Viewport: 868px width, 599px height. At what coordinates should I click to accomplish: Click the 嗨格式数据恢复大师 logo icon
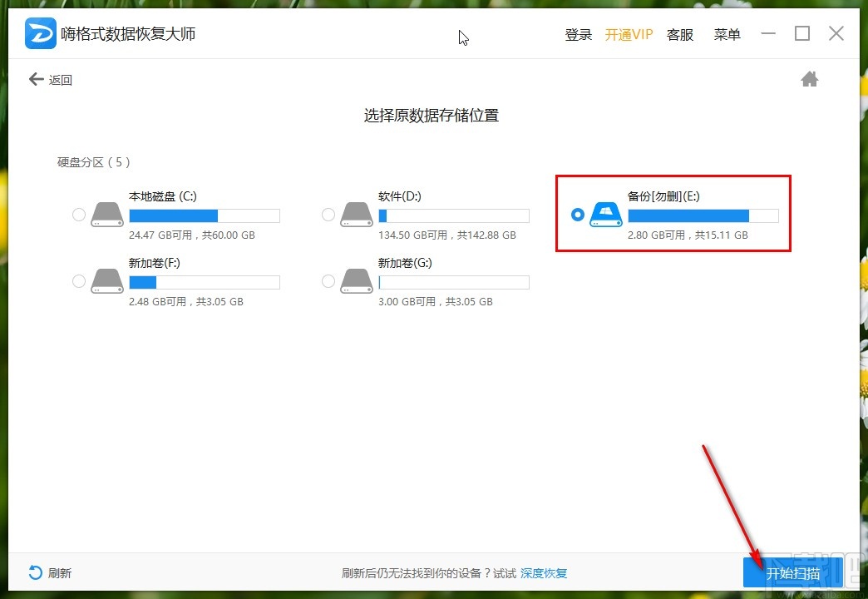[x=40, y=33]
